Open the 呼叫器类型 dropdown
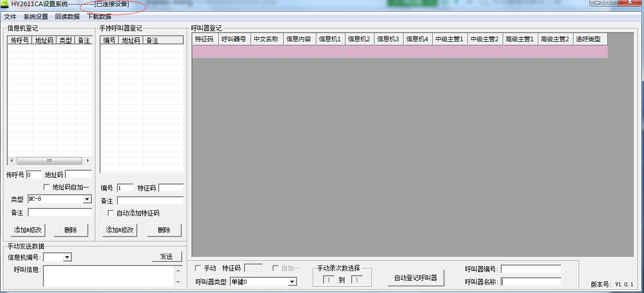 coord(292,282)
